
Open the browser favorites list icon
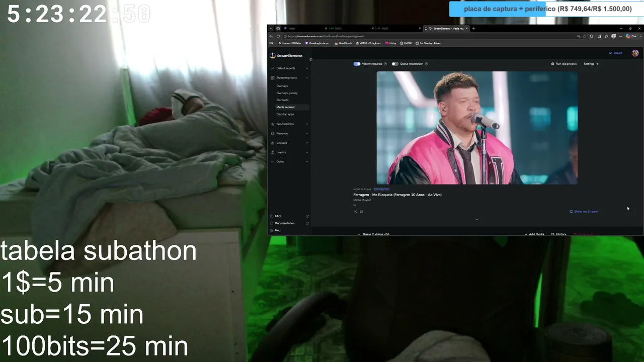[606, 36]
